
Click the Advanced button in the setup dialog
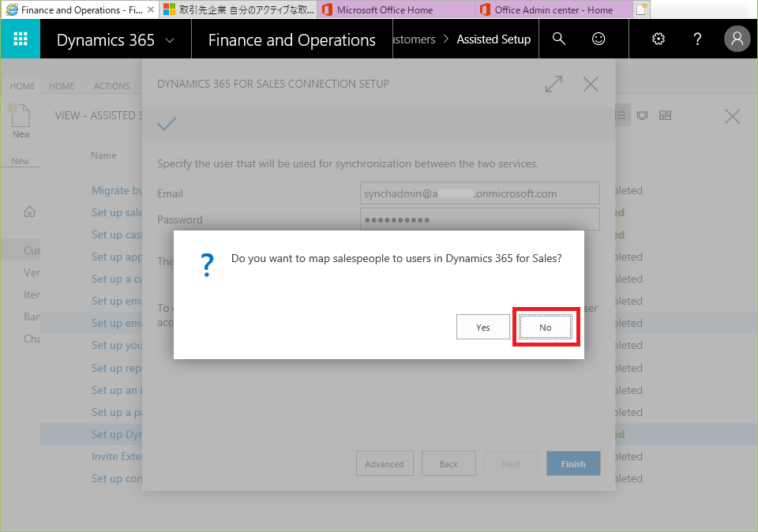click(x=385, y=464)
